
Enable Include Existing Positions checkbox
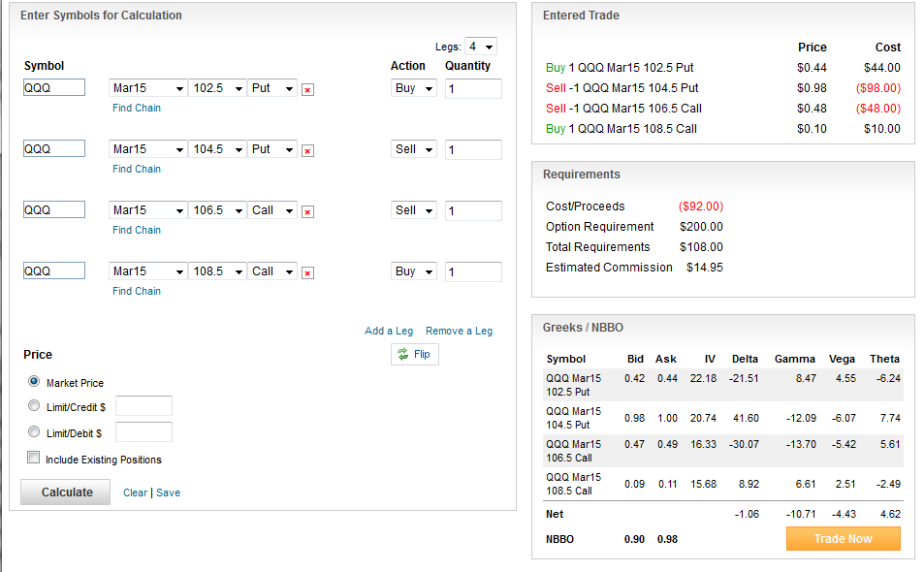click(35, 459)
